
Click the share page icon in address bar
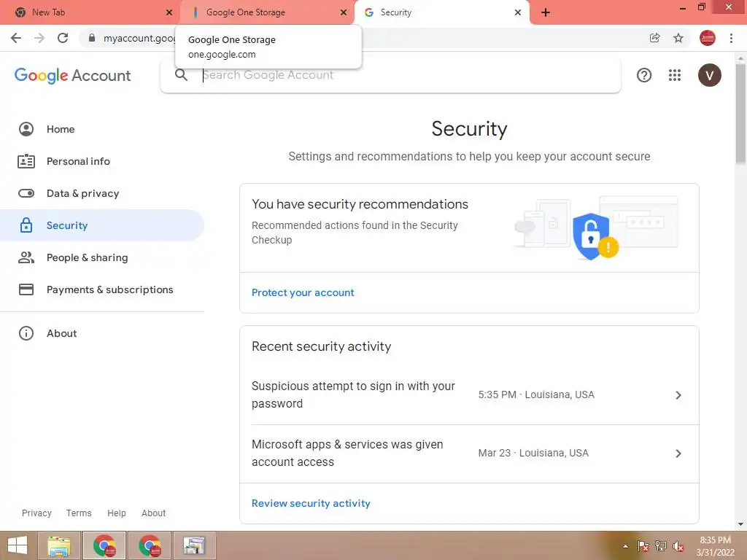click(x=655, y=38)
